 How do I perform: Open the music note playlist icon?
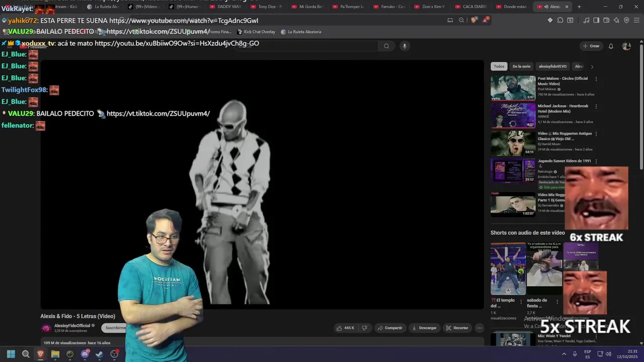point(586,20)
